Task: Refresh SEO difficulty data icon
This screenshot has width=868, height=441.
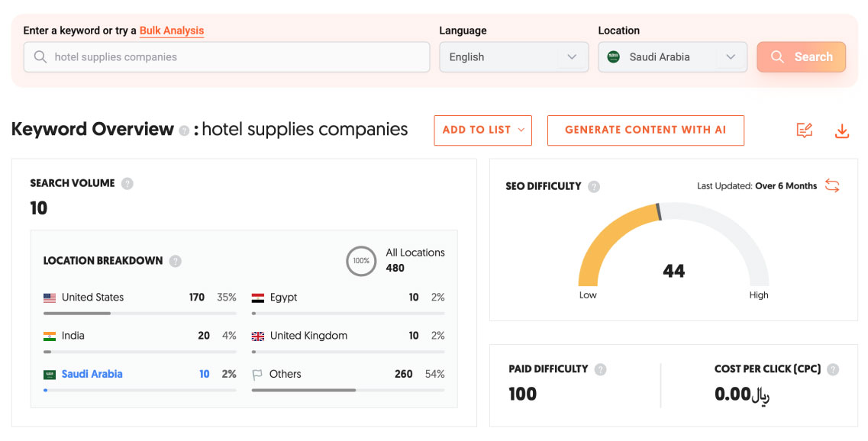Action: [x=832, y=186]
